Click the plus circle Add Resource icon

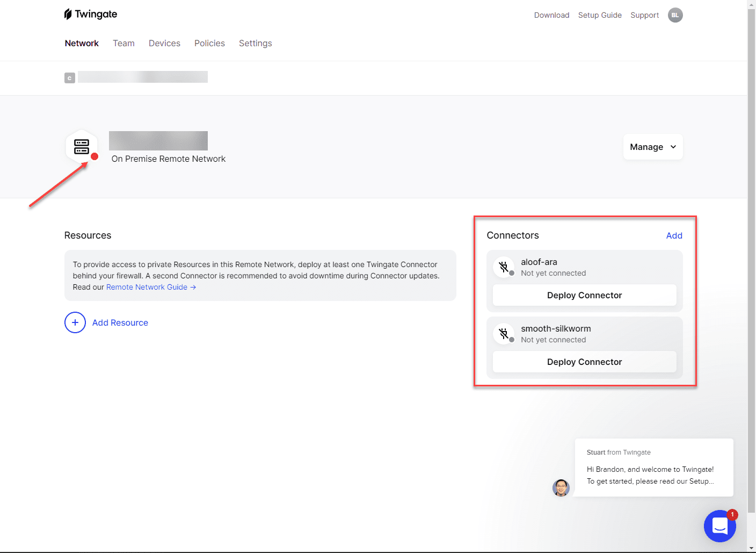[x=75, y=322]
